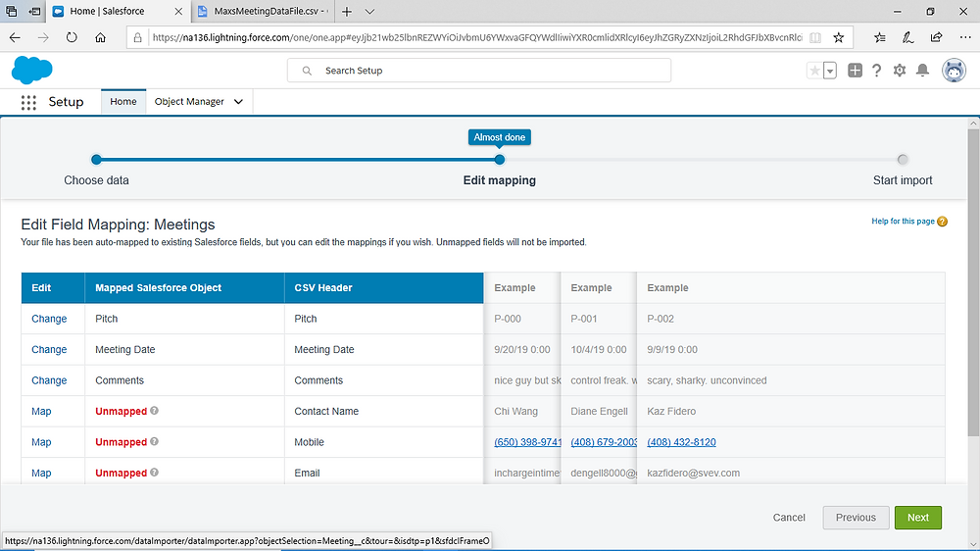Open a new browser tab
Viewport: 980px width, 551px height.
347,11
